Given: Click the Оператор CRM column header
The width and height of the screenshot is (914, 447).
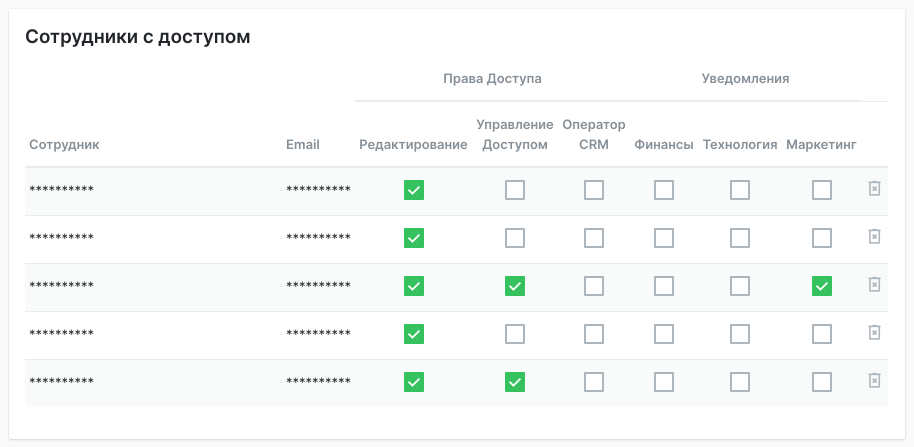Looking at the screenshot, I should pyautogui.click(x=594, y=135).
